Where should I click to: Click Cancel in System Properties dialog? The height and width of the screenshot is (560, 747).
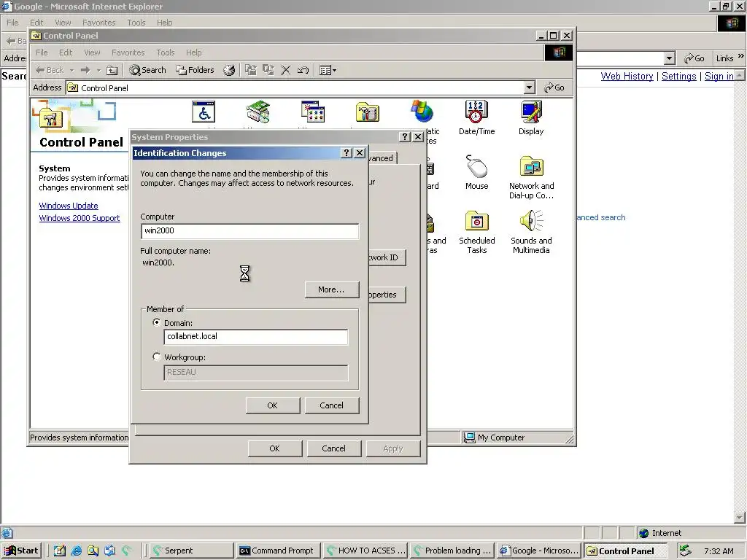click(x=334, y=448)
